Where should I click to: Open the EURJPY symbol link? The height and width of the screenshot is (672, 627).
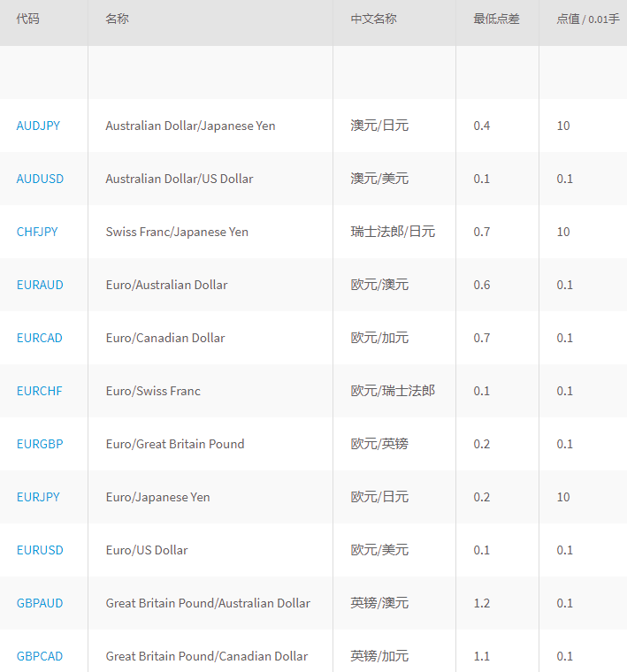pos(38,497)
